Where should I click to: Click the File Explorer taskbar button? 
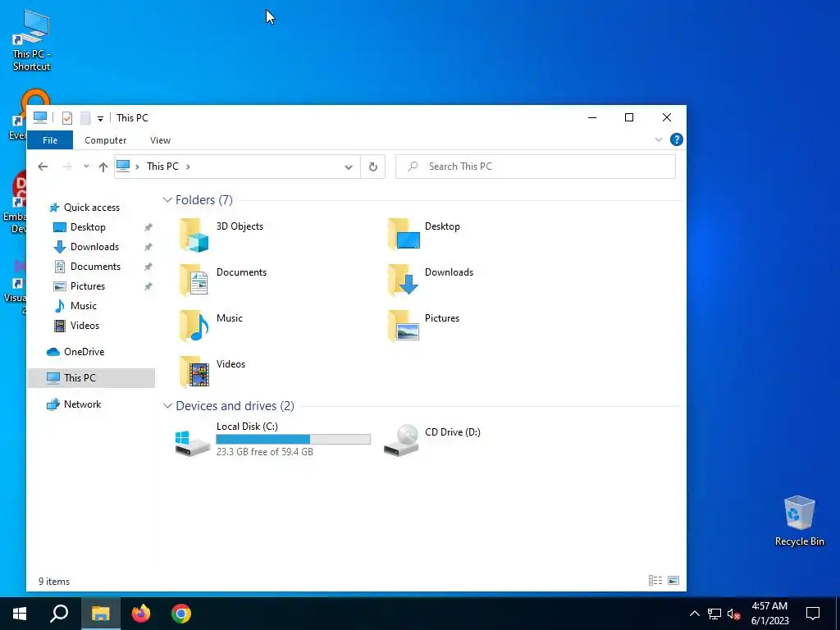[x=101, y=614]
